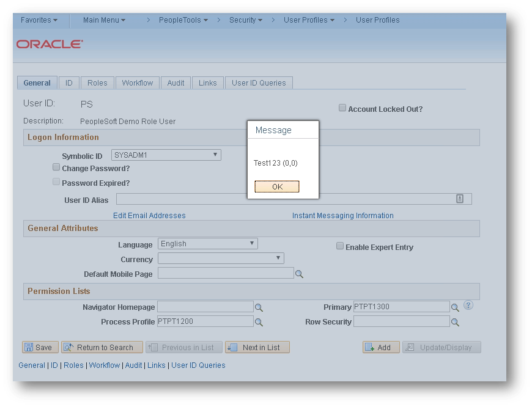532x407 pixels.
Task: Switch to the Roles tab
Action: pos(97,82)
